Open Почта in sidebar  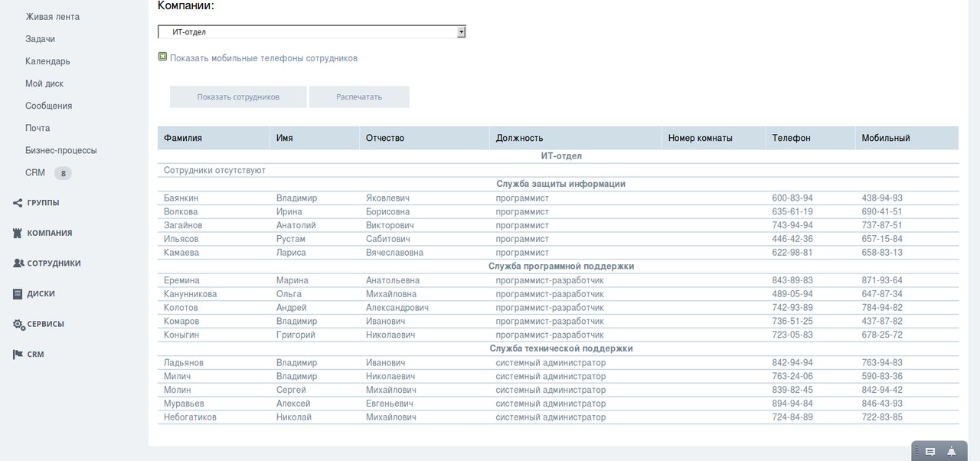(x=38, y=128)
